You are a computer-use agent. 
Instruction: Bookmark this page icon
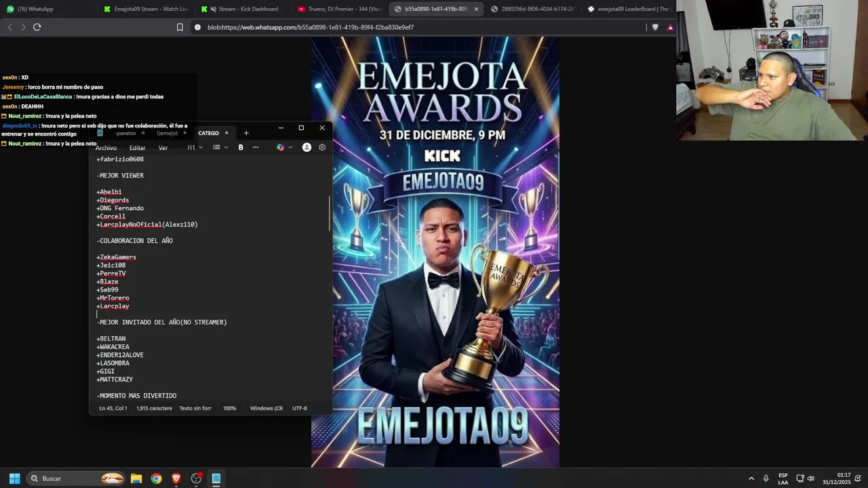tap(180, 27)
